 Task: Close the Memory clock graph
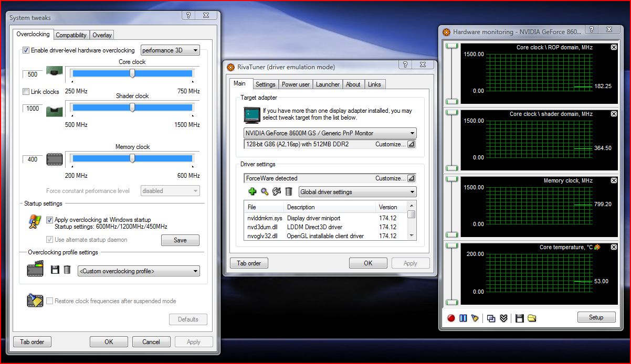614,180
